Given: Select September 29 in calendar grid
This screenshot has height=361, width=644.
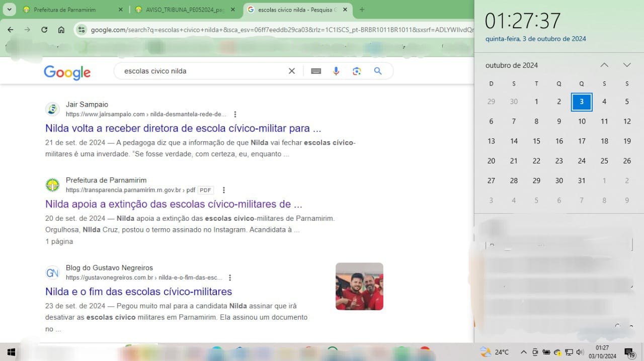Looking at the screenshot, I should tap(491, 102).
